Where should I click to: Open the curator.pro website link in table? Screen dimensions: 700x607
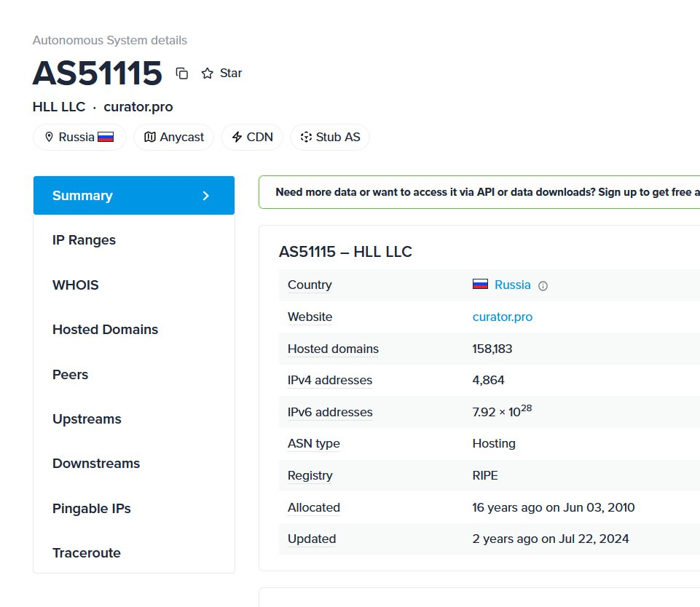pos(502,317)
